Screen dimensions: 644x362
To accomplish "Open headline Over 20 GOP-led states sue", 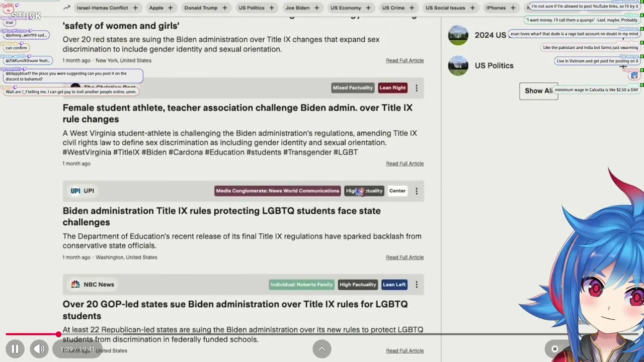I will 235,310.
